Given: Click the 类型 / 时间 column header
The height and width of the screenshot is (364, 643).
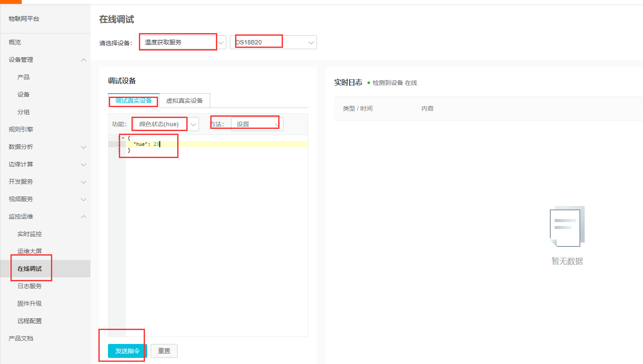Looking at the screenshot, I should [x=358, y=108].
